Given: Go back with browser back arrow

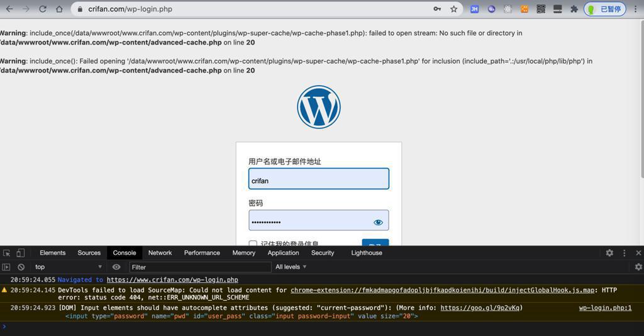Looking at the screenshot, I should [9, 9].
